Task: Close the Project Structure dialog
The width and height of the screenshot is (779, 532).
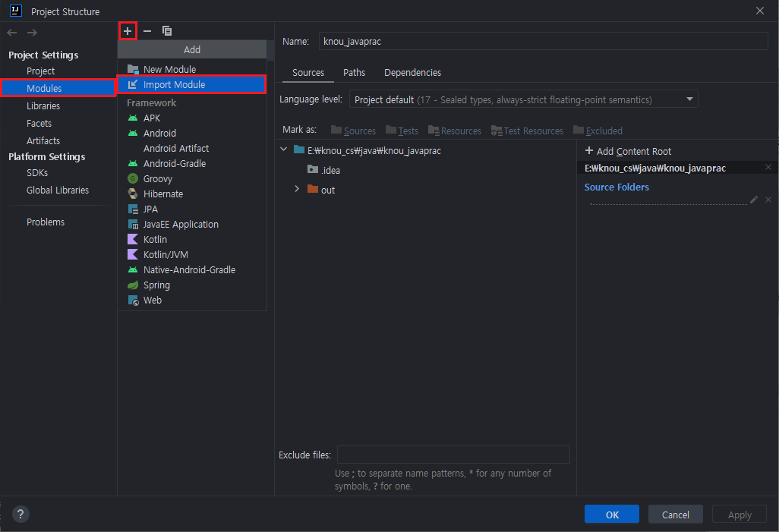Action: click(x=759, y=11)
